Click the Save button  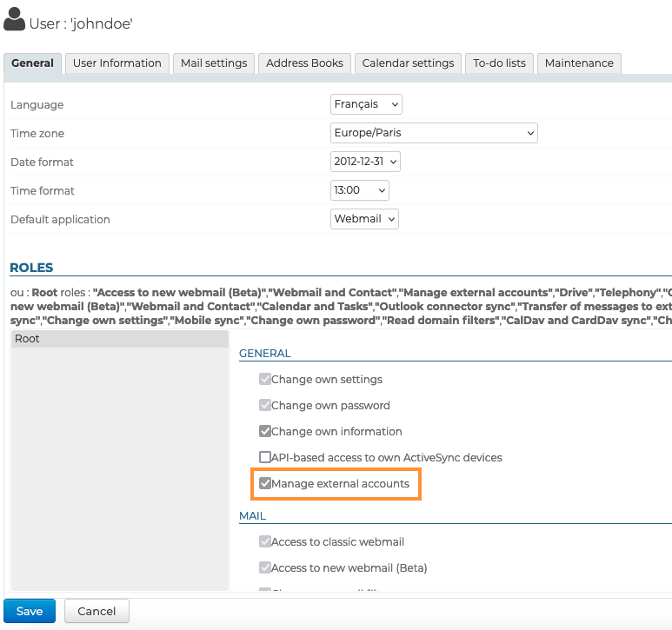[30, 611]
